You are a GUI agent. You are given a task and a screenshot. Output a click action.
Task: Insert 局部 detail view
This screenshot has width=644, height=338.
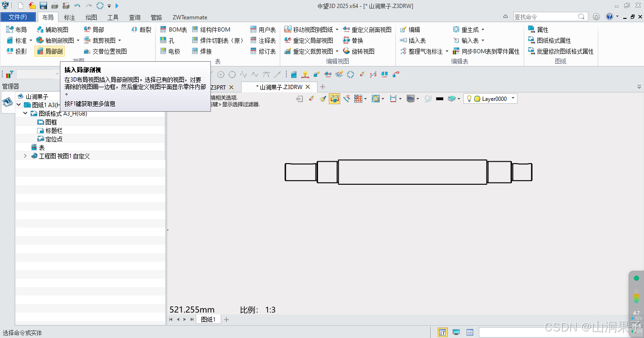click(x=94, y=30)
